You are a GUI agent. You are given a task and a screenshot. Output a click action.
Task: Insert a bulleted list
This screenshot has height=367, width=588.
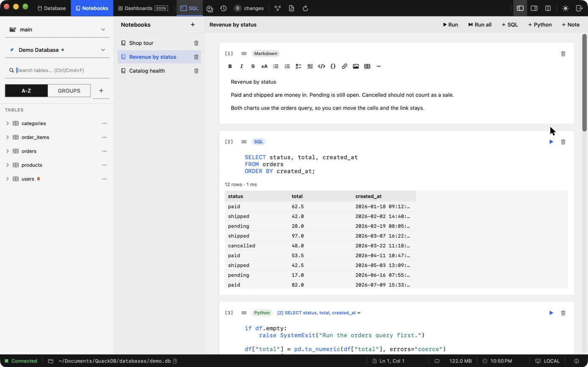(x=276, y=66)
